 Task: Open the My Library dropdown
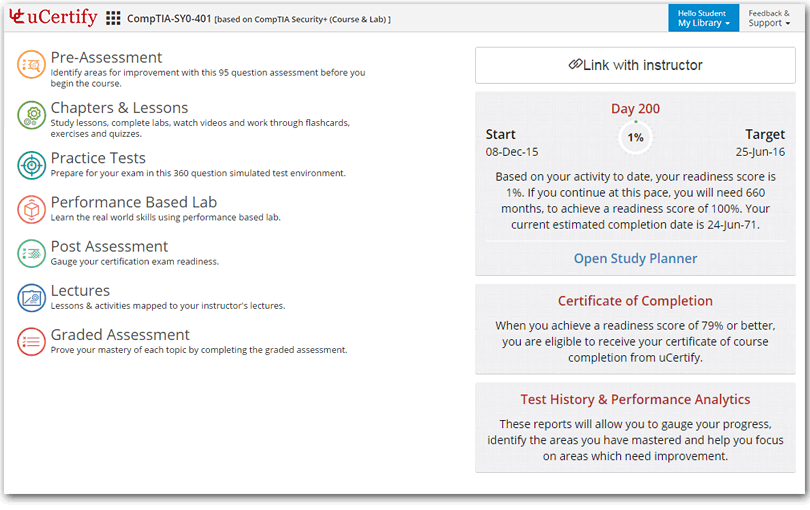(x=704, y=18)
